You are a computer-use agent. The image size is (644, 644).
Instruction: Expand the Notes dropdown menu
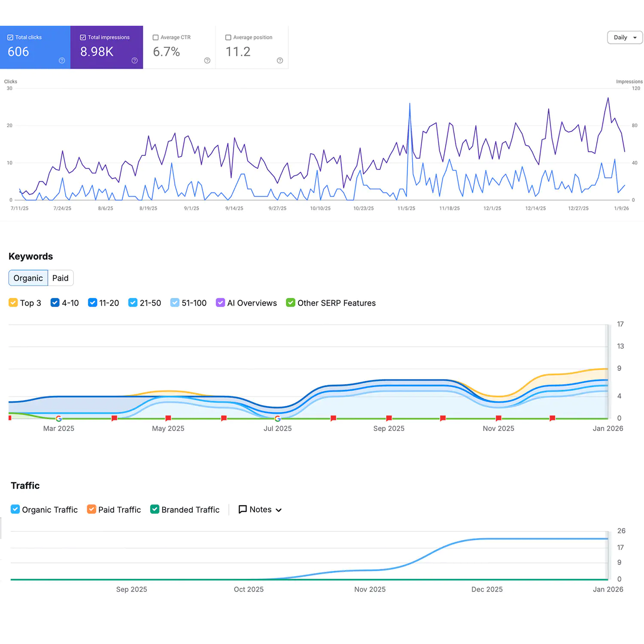pyautogui.click(x=261, y=510)
